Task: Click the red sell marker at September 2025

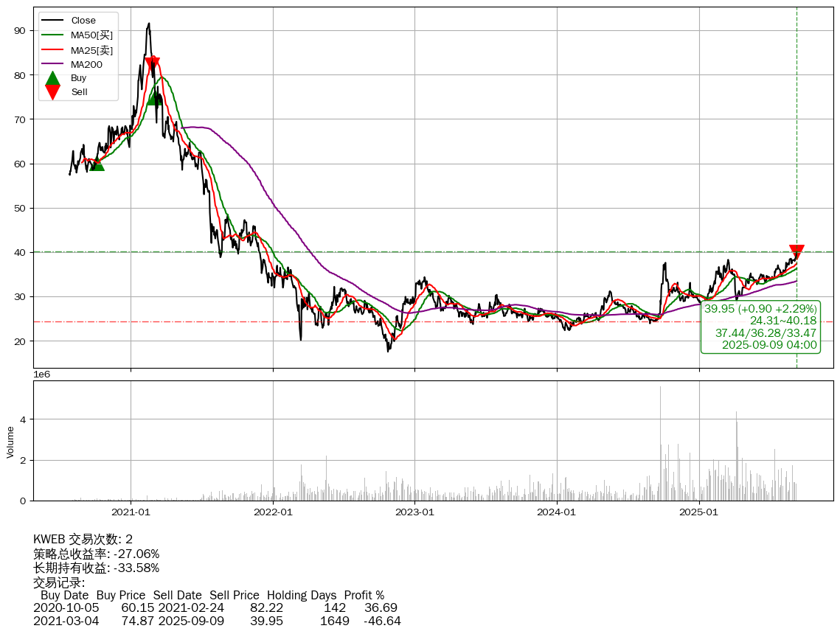Action: point(796,251)
